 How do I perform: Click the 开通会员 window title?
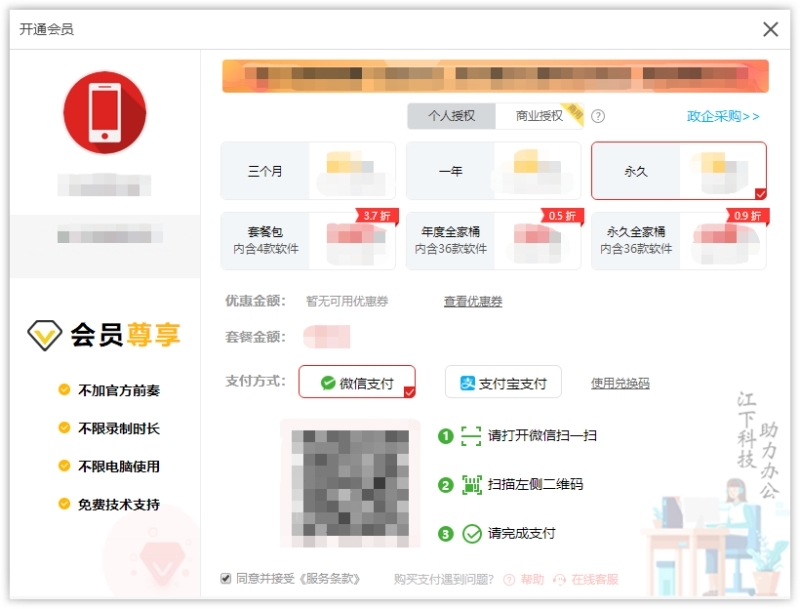pyautogui.click(x=46, y=29)
